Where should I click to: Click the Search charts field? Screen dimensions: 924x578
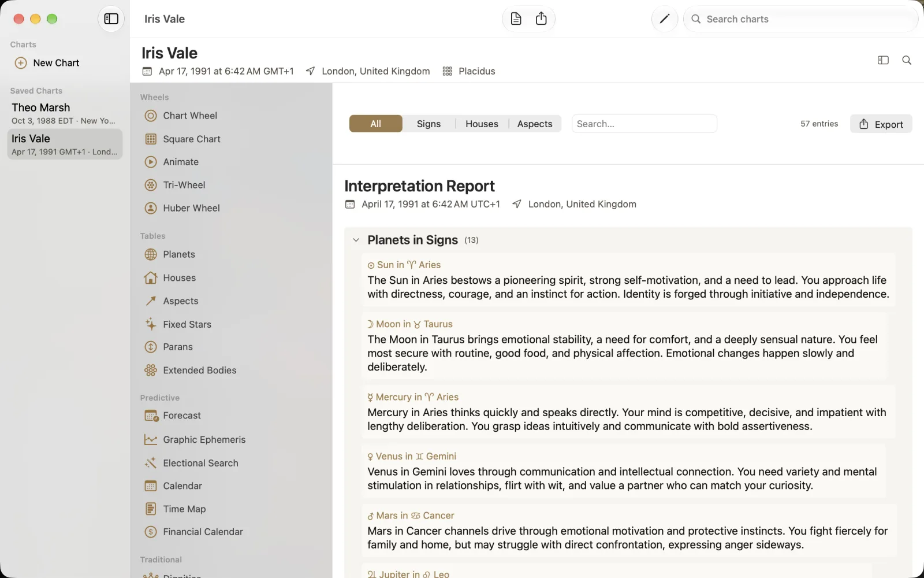pyautogui.click(x=800, y=19)
